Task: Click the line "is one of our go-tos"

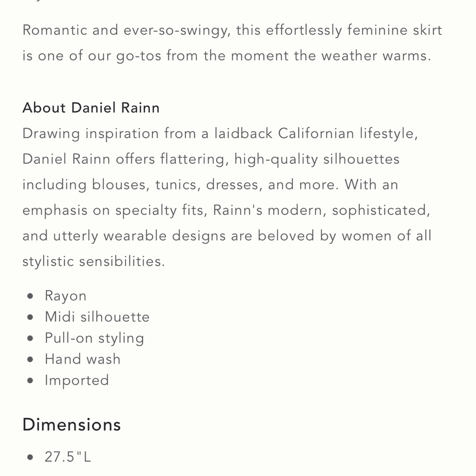Action: (226, 56)
